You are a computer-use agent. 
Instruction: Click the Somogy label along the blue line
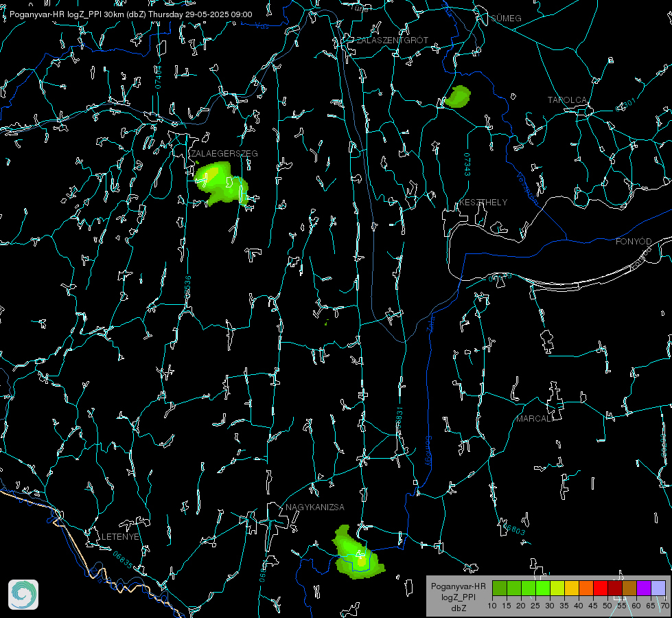(428, 451)
